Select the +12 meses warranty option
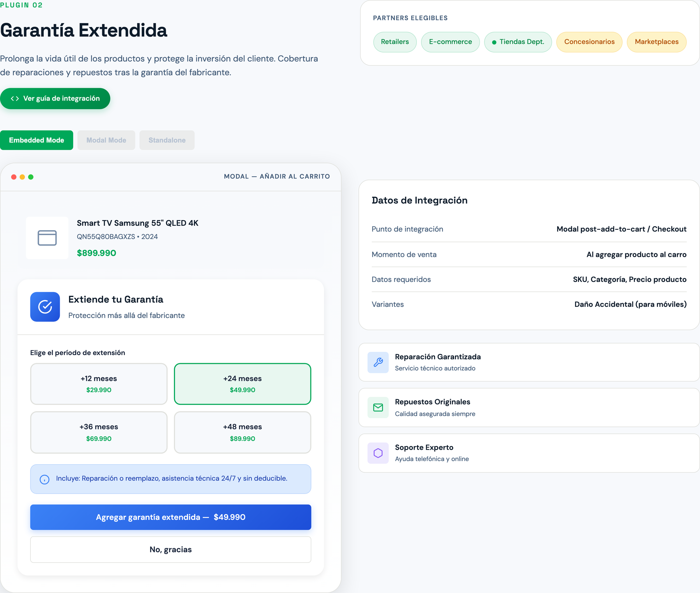Screen dimensions: 700x593 99,384
